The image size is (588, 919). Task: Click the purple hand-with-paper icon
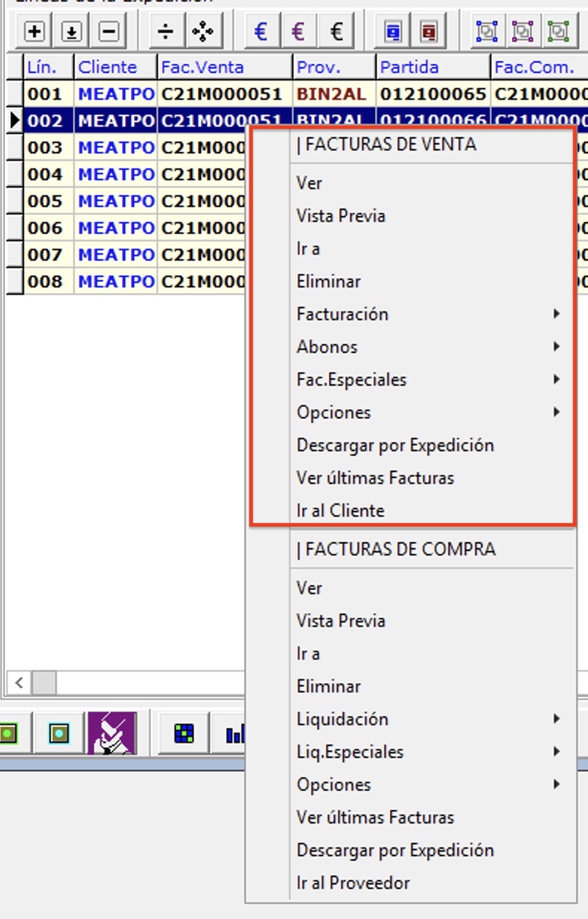(x=112, y=734)
